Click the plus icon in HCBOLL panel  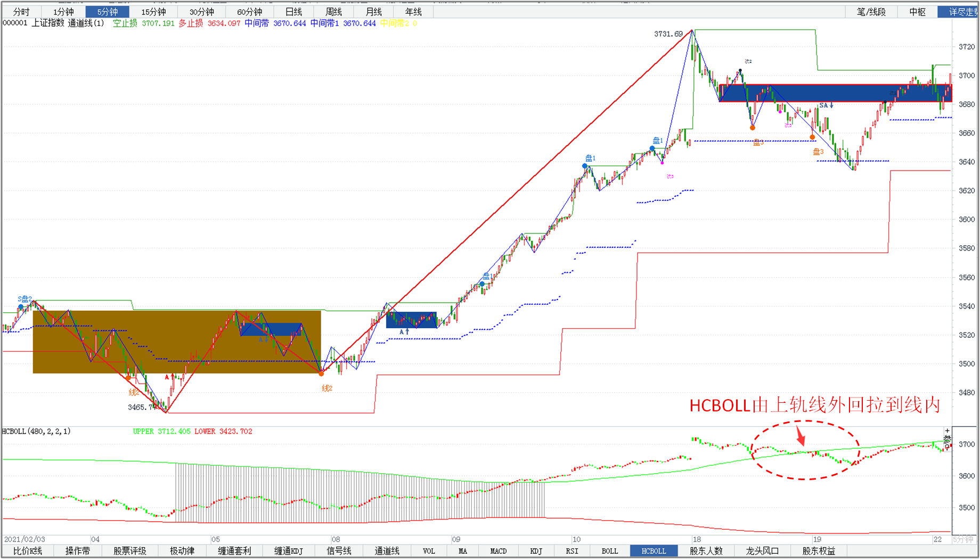947,431
